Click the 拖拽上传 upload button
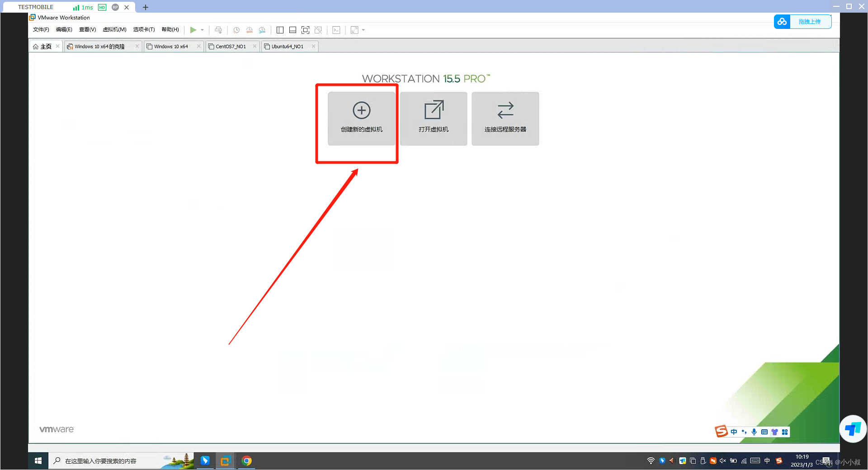Image resolution: width=868 pixels, height=470 pixels. click(x=810, y=22)
